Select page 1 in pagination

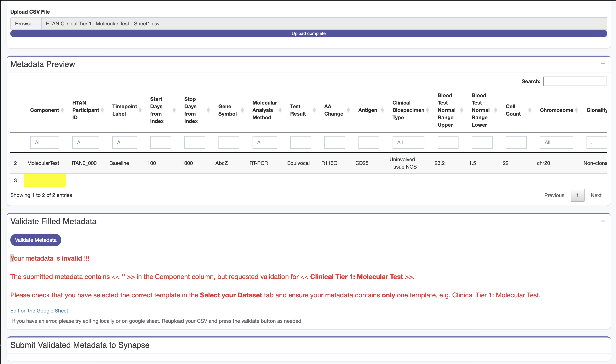tap(577, 195)
